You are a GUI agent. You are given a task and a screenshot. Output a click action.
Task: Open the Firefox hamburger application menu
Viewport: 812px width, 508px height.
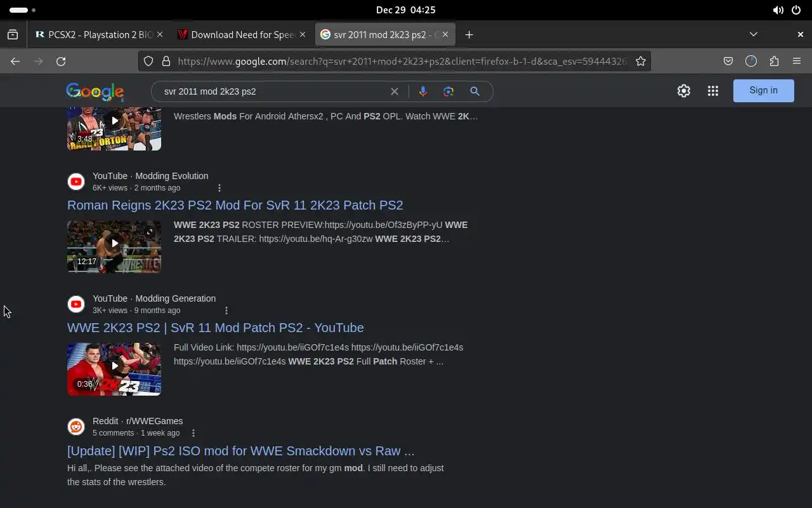(x=797, y=61)
